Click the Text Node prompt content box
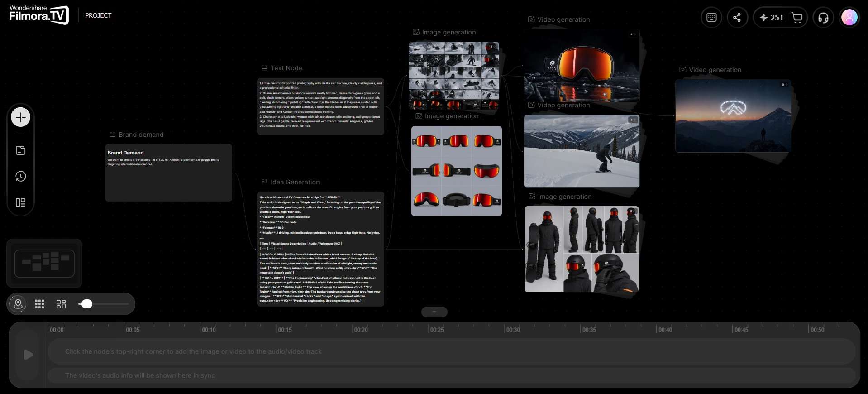 click(320, 106)
